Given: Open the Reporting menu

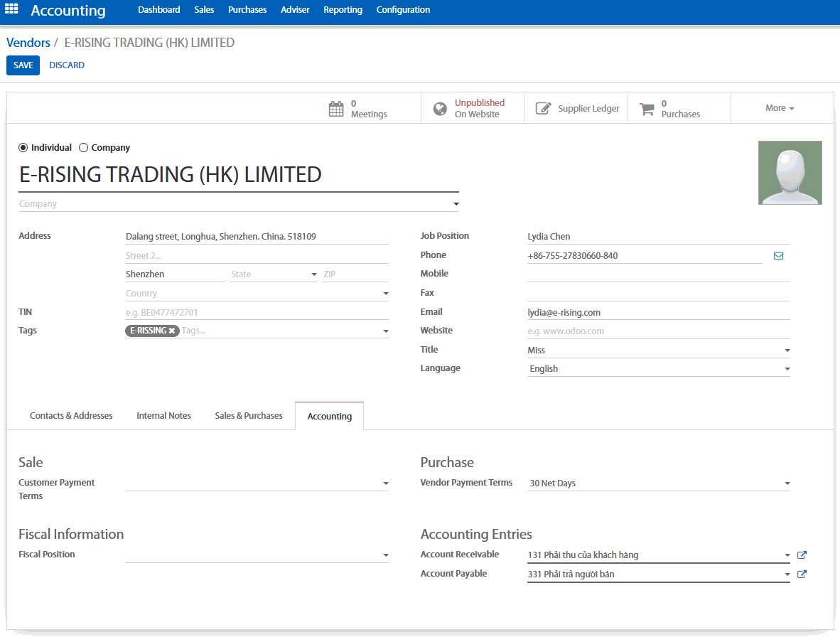Looking at the screenshot, I should coord(343,10).
